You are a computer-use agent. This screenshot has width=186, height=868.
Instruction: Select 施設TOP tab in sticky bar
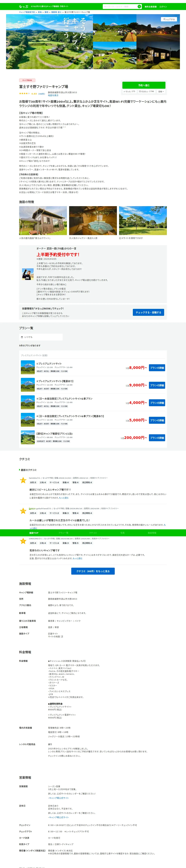(x=34, y=533)
